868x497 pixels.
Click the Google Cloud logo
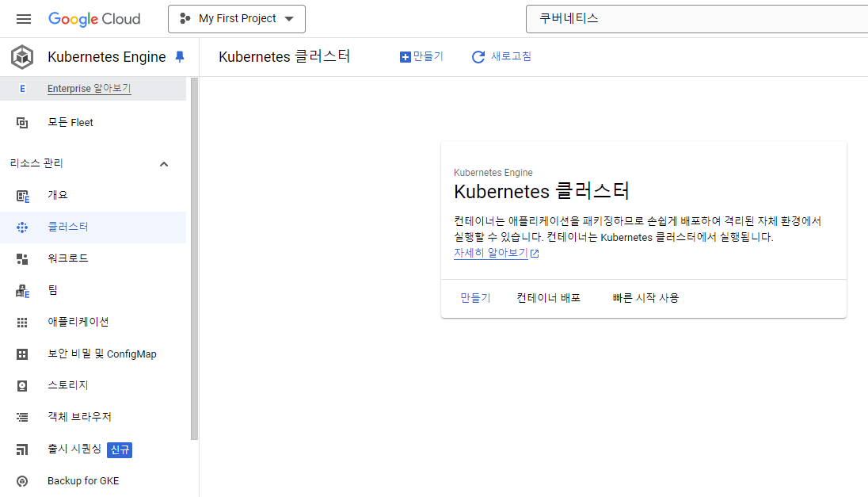point(94,19)
